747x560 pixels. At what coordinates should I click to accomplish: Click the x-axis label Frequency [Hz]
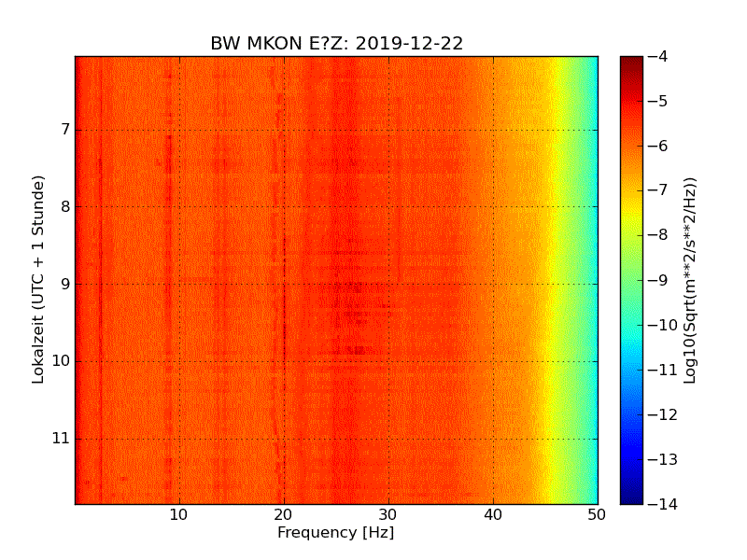(336, 532)
